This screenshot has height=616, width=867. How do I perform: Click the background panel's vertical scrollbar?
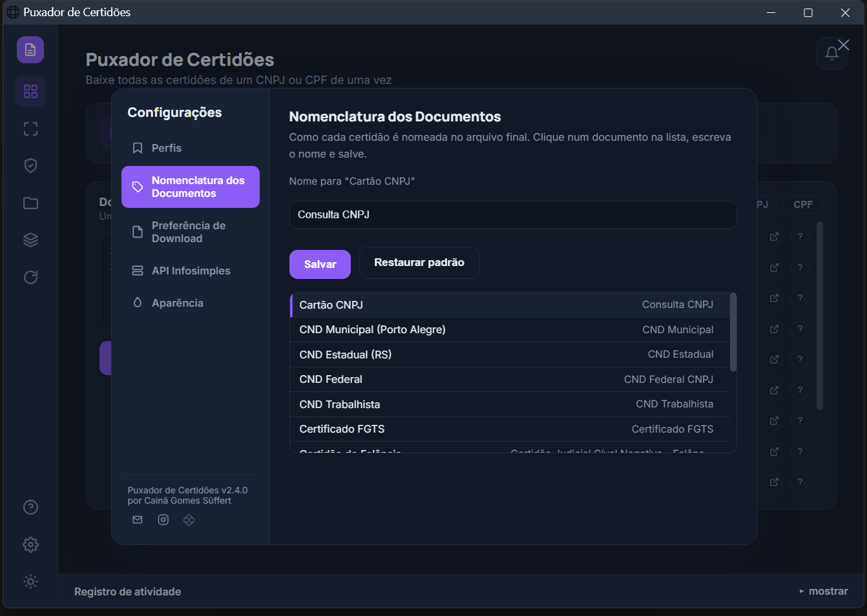[820, 316]
